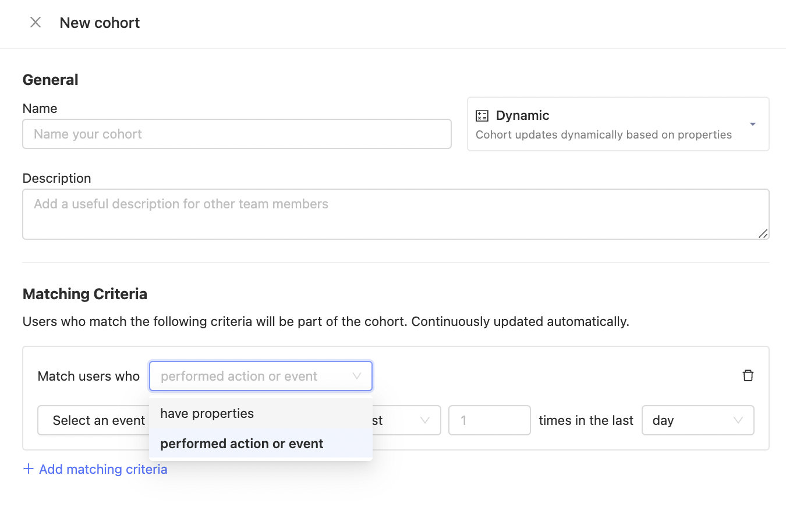
Task: Click the Add matching criteria link
Action: point(103,469)
